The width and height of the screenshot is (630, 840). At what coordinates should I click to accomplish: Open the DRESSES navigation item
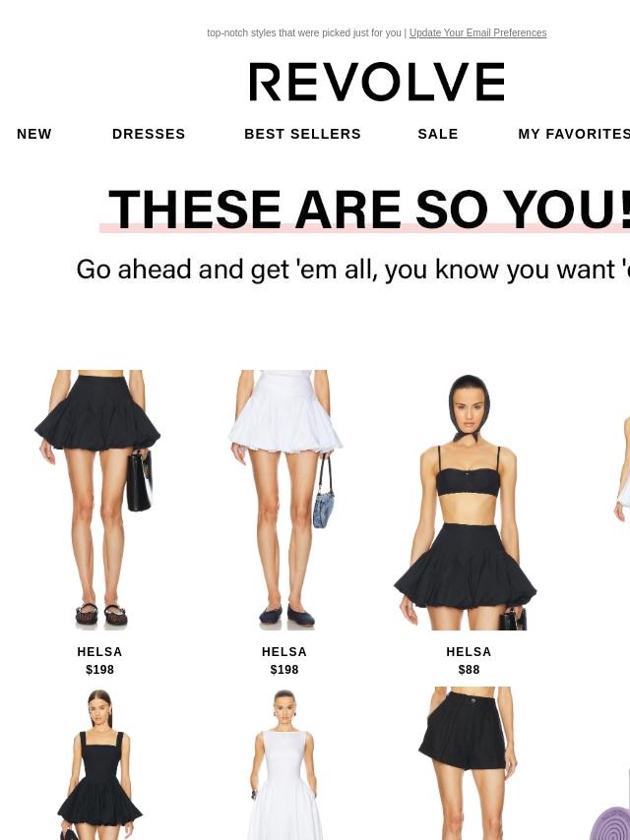(149, 134)
